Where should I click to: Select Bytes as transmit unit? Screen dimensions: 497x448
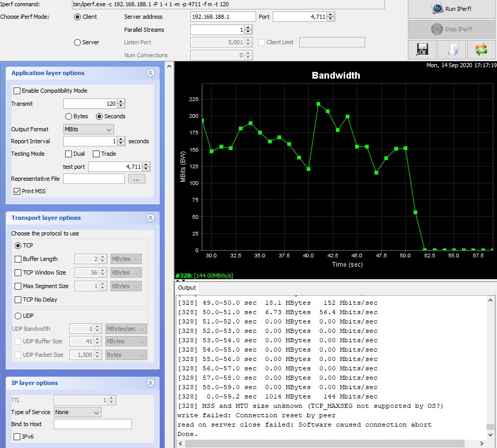68,117
